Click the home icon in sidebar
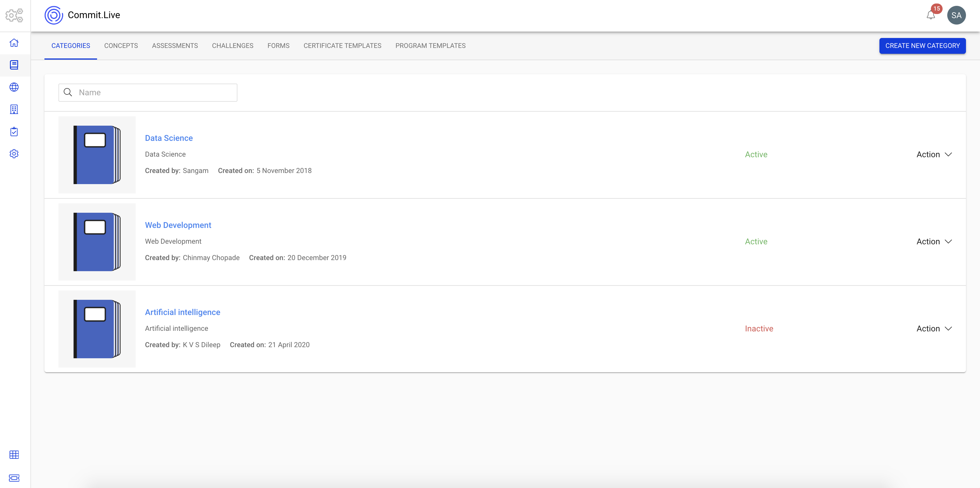The image size is (980, 488). tap(14, 43)
